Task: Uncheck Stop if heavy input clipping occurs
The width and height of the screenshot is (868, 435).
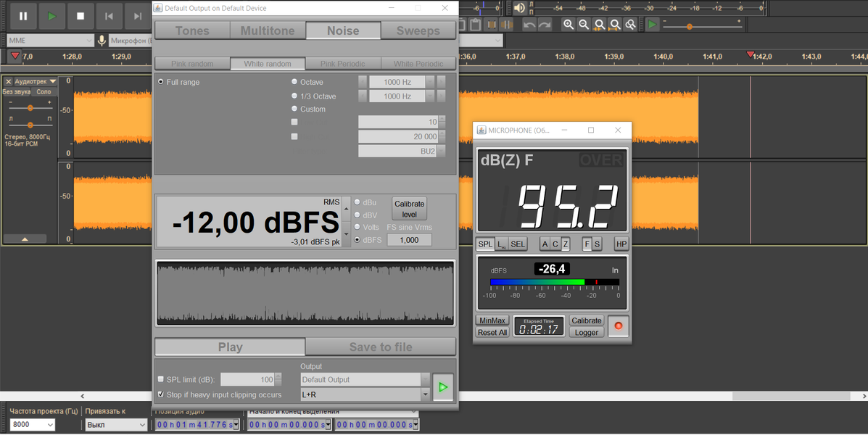Action: point(160,394)
